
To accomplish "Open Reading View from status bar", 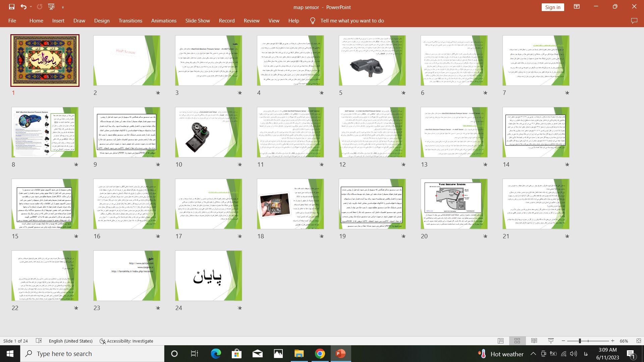I will (534, 341).
